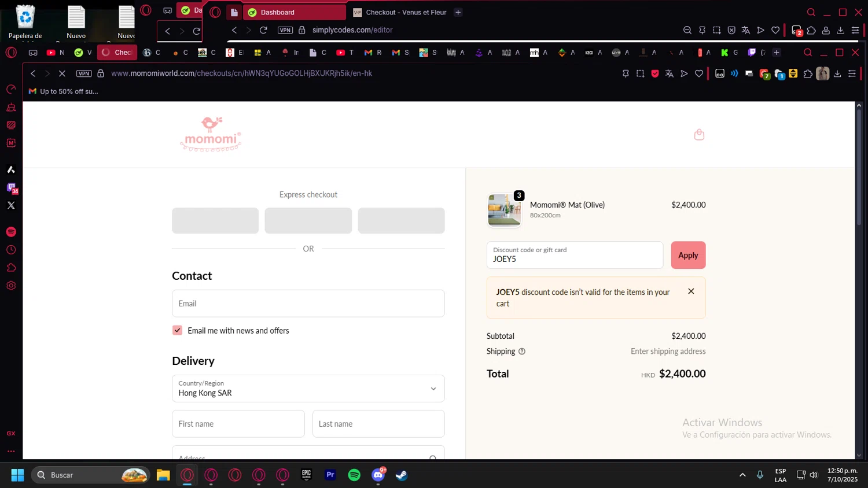Switch to the active 'Chec' checkout tab
The image size is (868, 488).
(117, 53)
